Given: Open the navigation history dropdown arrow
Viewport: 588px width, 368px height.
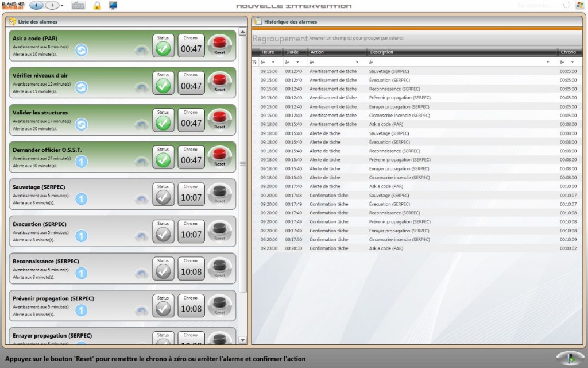Looking at the screenshot, I should click(x=62, y=6).
